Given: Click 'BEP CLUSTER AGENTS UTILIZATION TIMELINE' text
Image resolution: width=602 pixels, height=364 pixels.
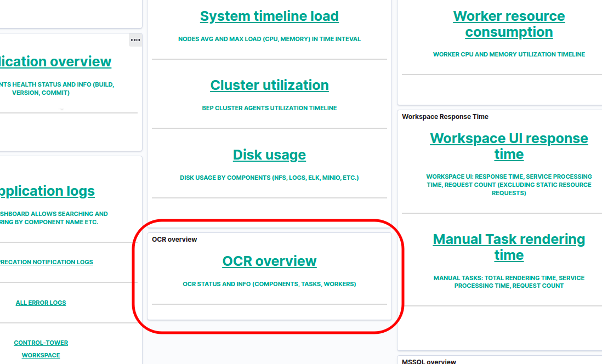Looking at the screenshot, I should pos(269,108).
